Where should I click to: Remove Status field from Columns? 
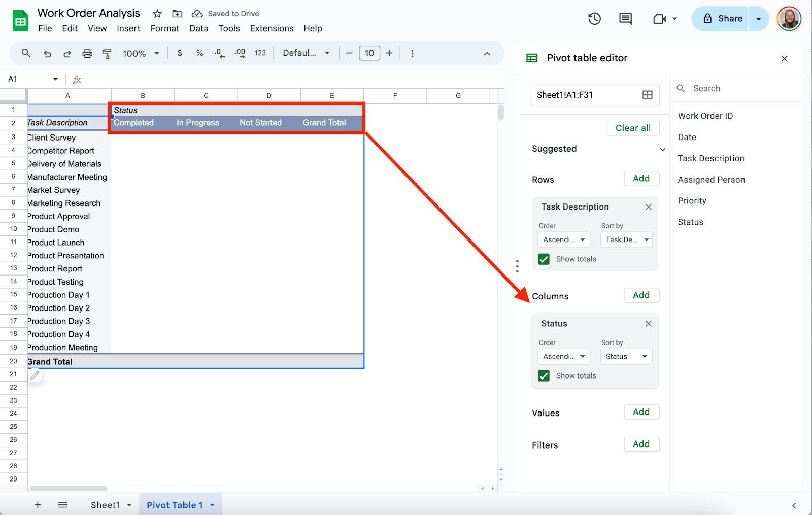648,324
